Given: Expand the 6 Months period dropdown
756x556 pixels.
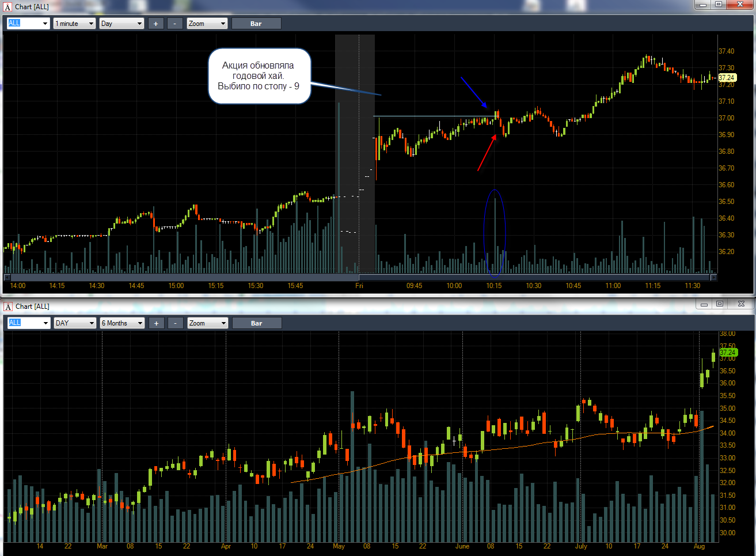Looking at the screenshot, I should (x=122, y=323).
